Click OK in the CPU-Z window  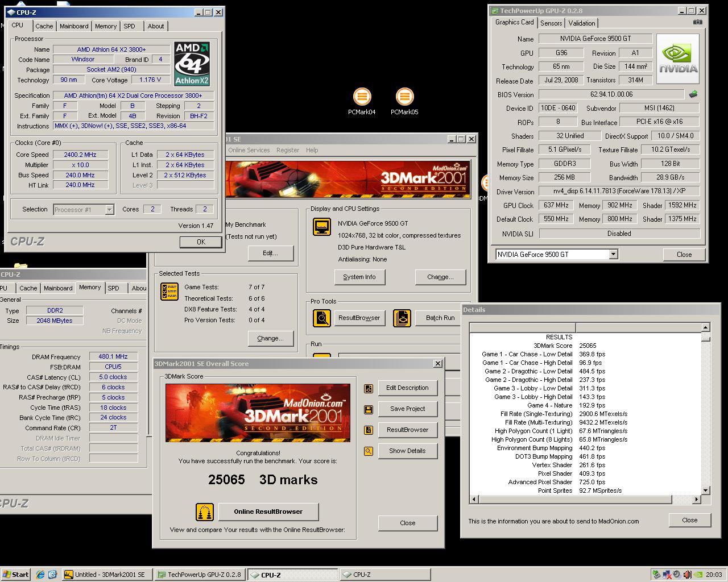click(x=201, y=242)
